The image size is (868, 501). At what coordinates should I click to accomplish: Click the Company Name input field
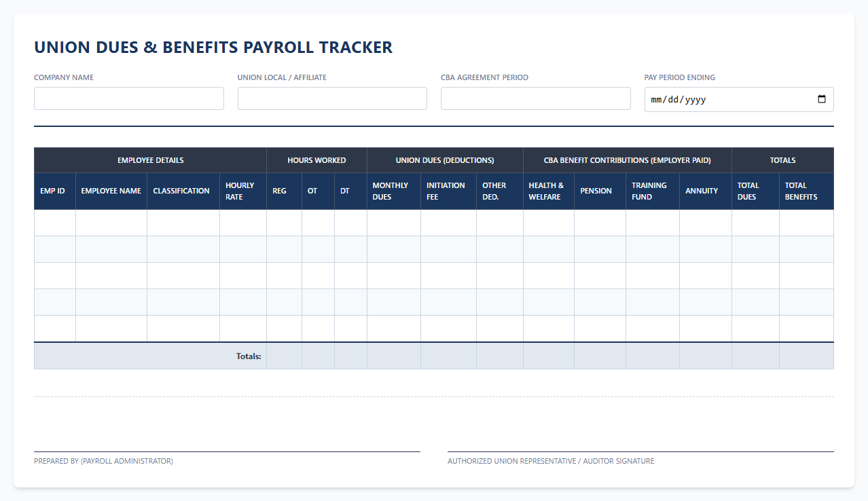pos(129,98)
